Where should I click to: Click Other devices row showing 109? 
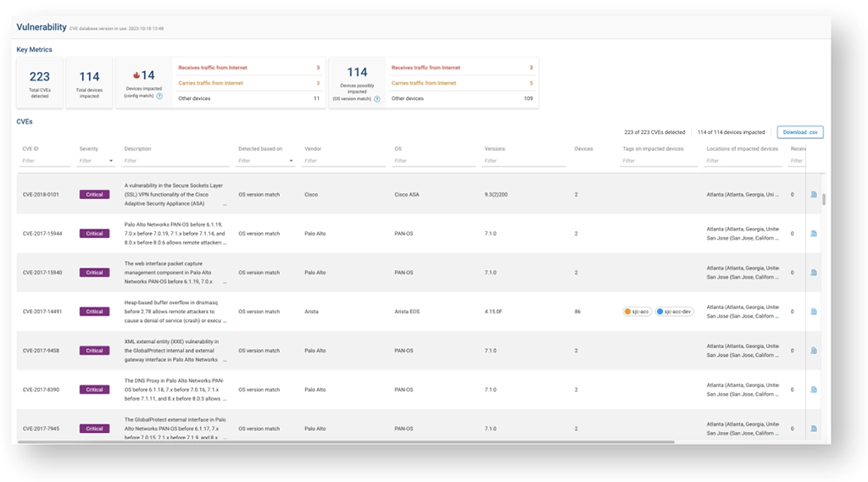click(462, 98)
